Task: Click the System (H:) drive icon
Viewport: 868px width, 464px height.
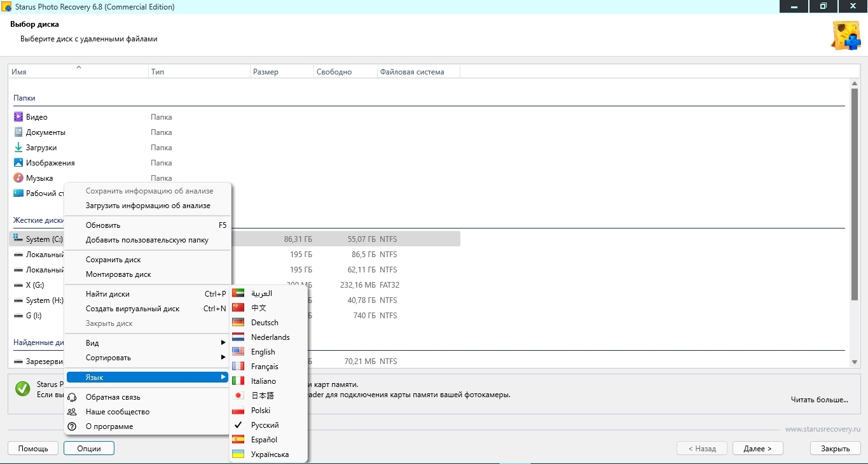Action: 18,300
